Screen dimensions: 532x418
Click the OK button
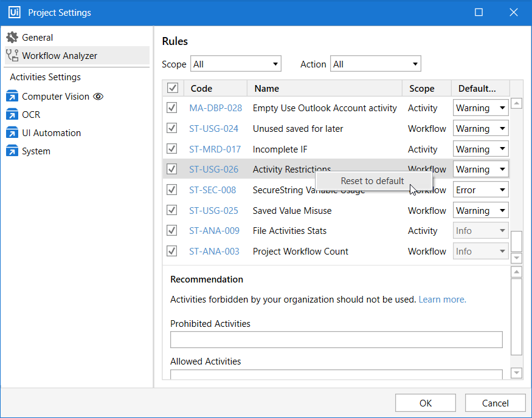pyautogui.click(x=426, y=403)
